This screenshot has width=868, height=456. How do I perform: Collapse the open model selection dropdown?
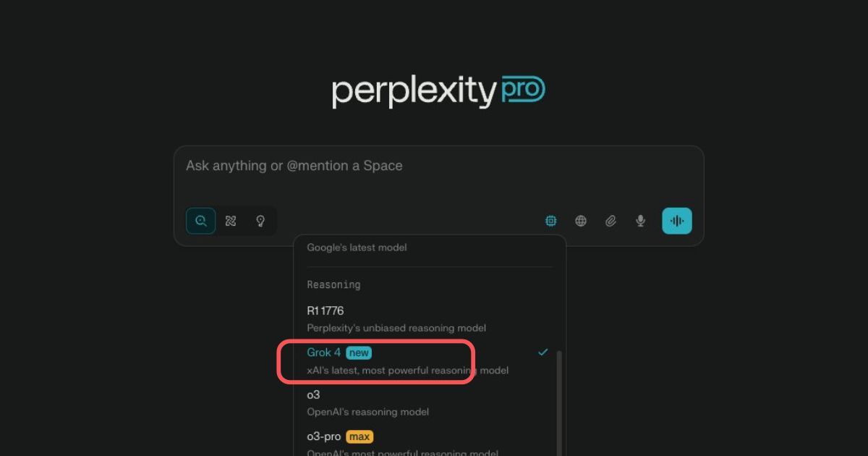click(x=550, y=221)
